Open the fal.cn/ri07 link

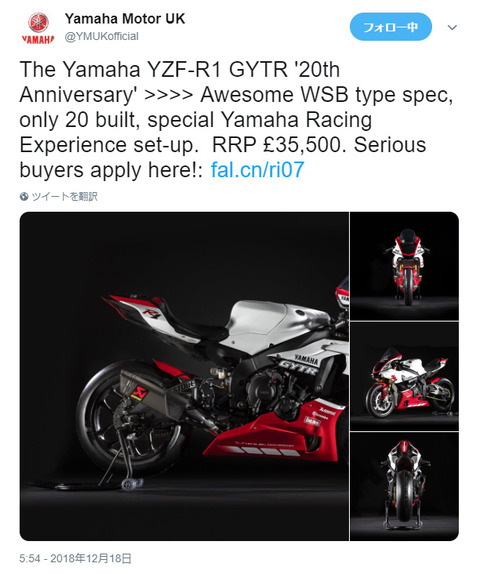pos(257,170)
